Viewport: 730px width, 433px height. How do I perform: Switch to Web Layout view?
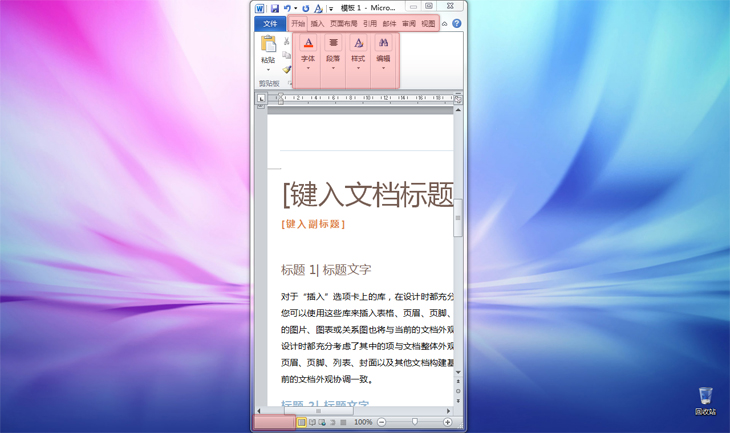coord(322,423)
